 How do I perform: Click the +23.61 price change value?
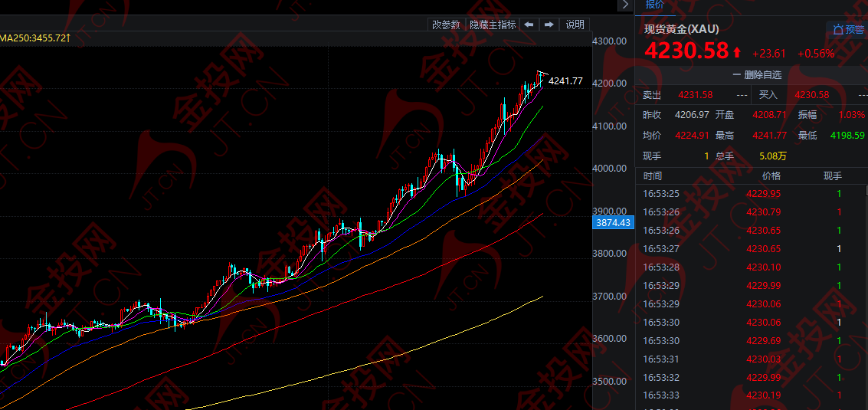click(x=769, y=54)
